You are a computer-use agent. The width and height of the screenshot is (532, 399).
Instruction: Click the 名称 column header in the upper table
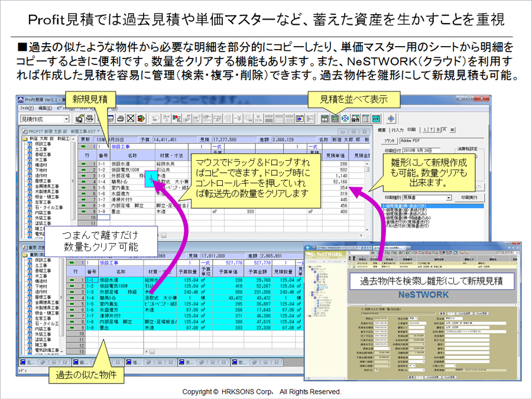[x=132, y=155]
